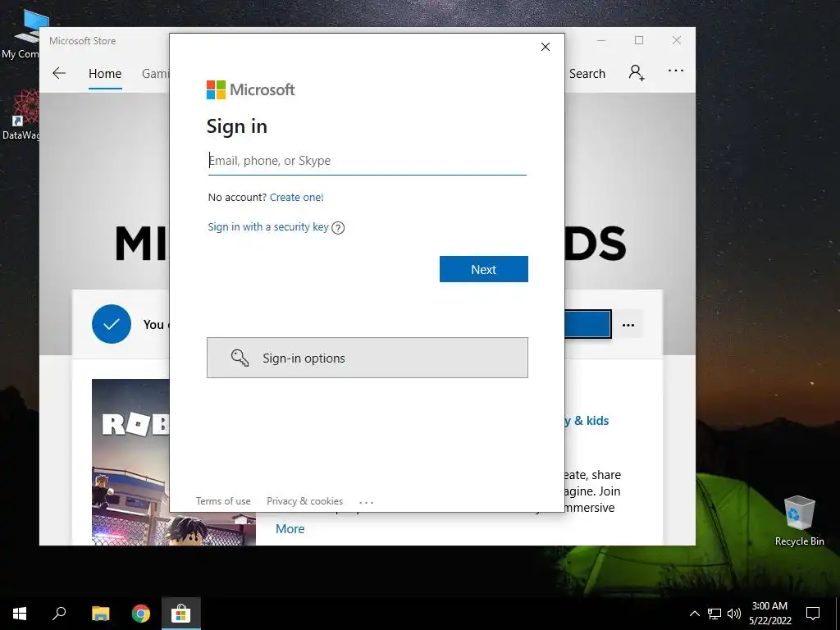Click the volume speaker icon
The image size is (840, 630).
coord(734,614)
